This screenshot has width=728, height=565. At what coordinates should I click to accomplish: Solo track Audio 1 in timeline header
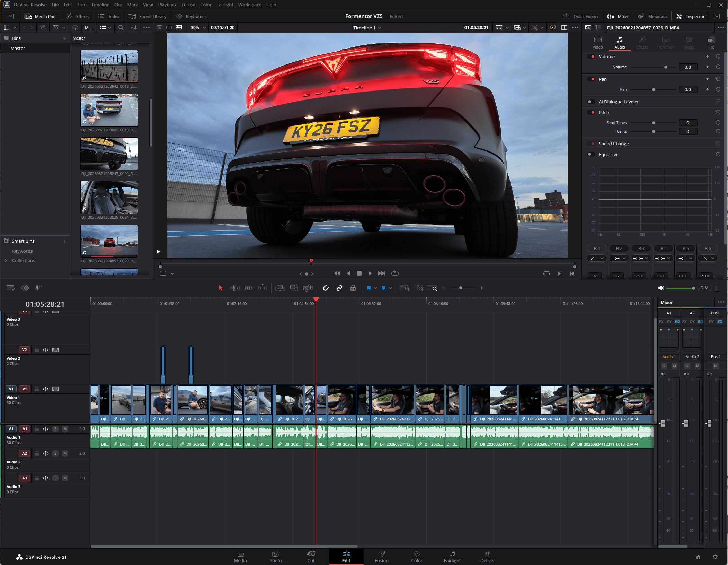tap(55, 429)
